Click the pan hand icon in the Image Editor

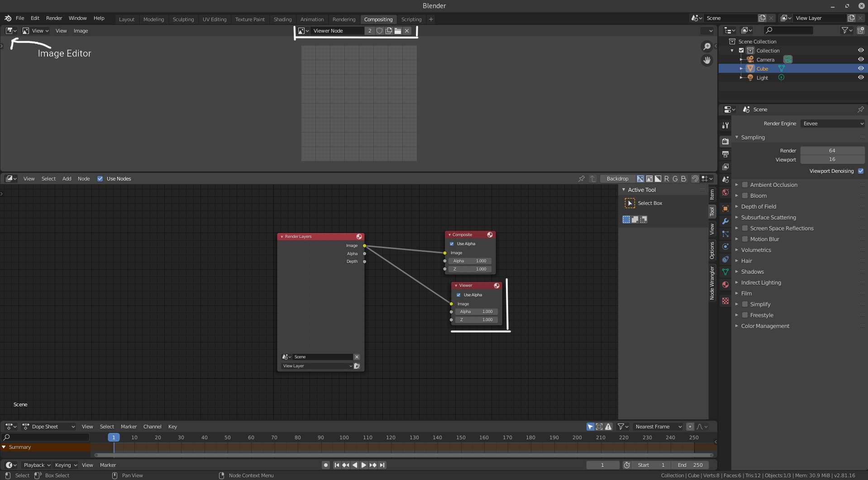(x=707, y=60)
